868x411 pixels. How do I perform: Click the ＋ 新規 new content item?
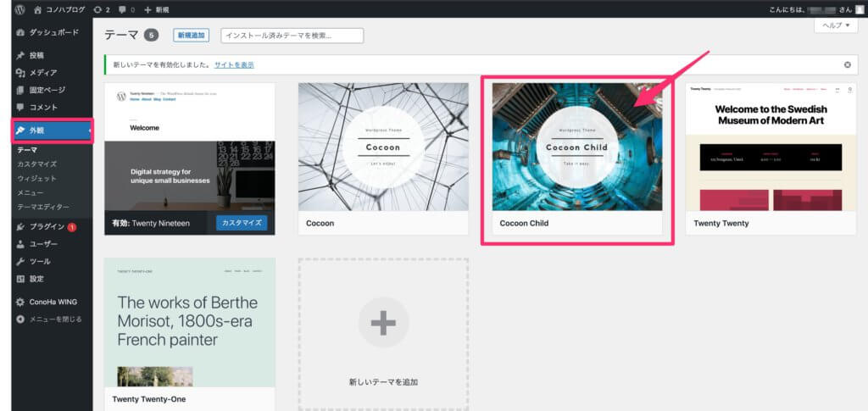coord(157,9)
